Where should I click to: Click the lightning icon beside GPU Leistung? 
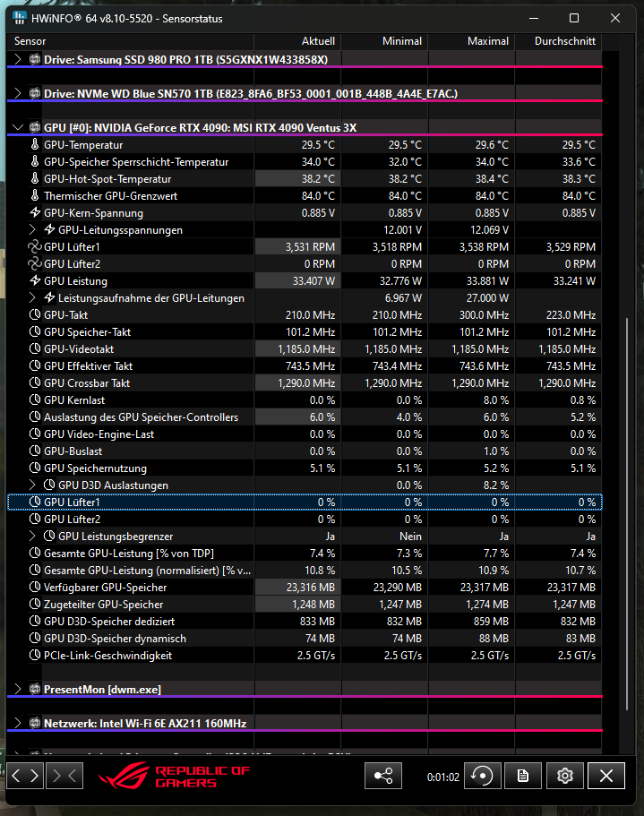[35, 280]
